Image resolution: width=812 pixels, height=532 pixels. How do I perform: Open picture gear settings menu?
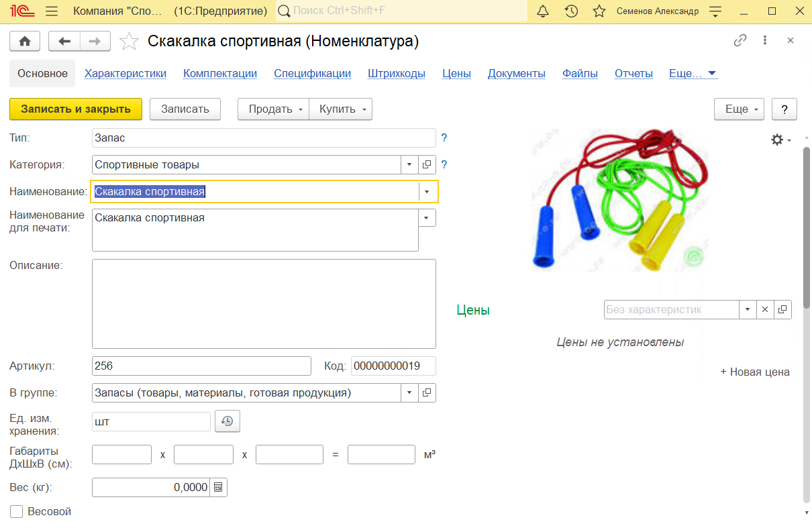[x=781, y=140]
